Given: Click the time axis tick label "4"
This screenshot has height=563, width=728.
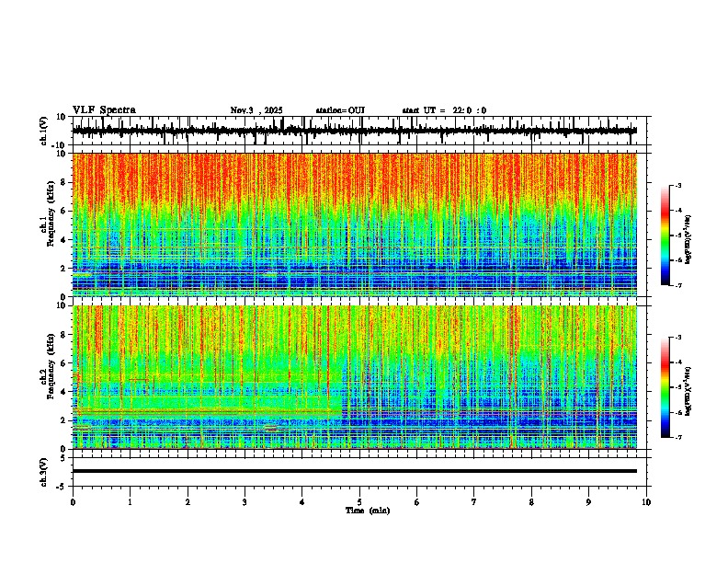Looking at the screenshot, I should click(302, 502).
